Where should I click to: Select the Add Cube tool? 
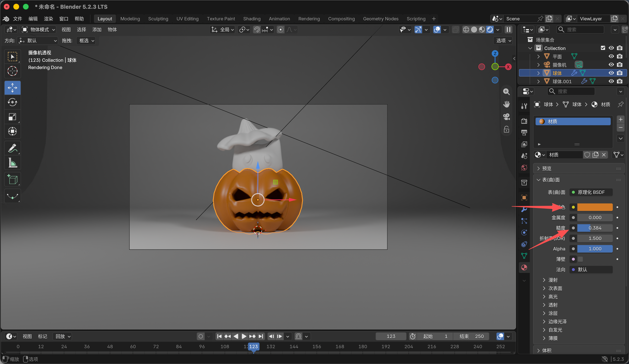tap(12, 179)
